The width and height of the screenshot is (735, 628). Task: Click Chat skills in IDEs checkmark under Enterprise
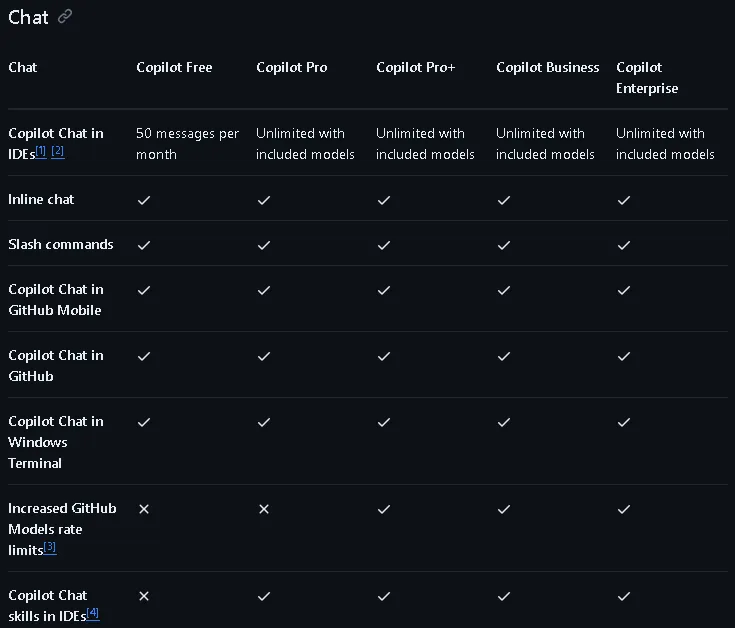tap(624, 596)
